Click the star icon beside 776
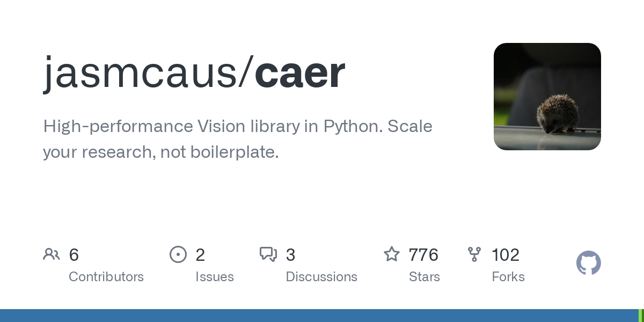The image size is (644, 322). pos(392,254)
